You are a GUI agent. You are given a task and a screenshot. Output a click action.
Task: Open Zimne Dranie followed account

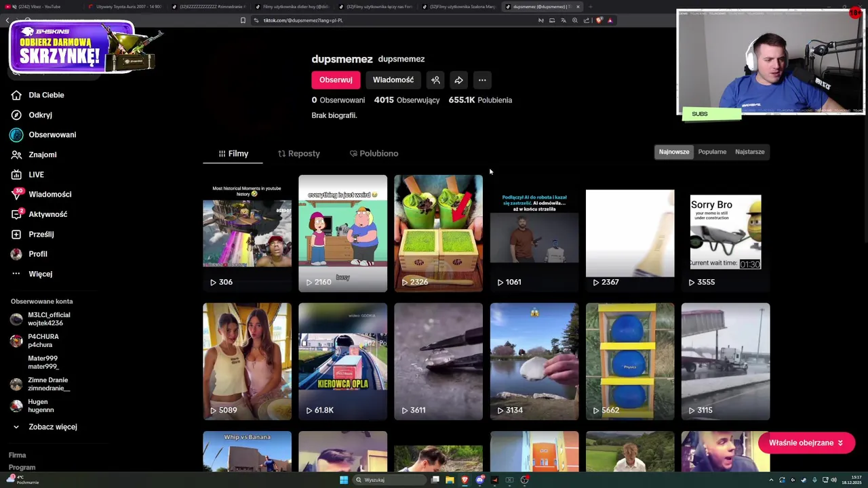(39, 384)
